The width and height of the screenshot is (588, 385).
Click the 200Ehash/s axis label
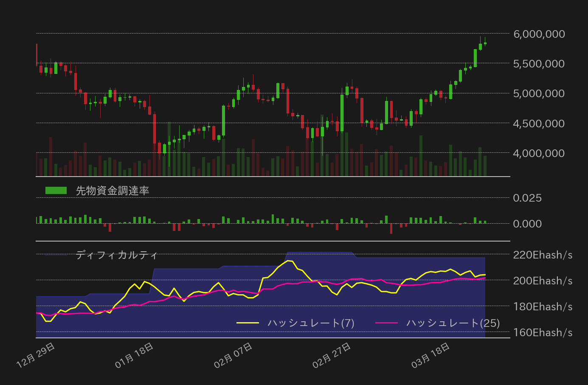pos(542,281)
